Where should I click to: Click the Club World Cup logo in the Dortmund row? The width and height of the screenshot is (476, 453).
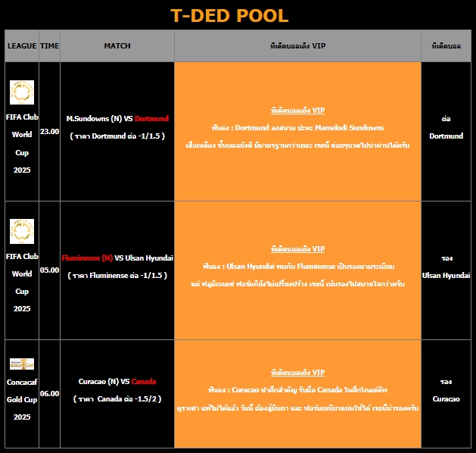pos(22,92)
